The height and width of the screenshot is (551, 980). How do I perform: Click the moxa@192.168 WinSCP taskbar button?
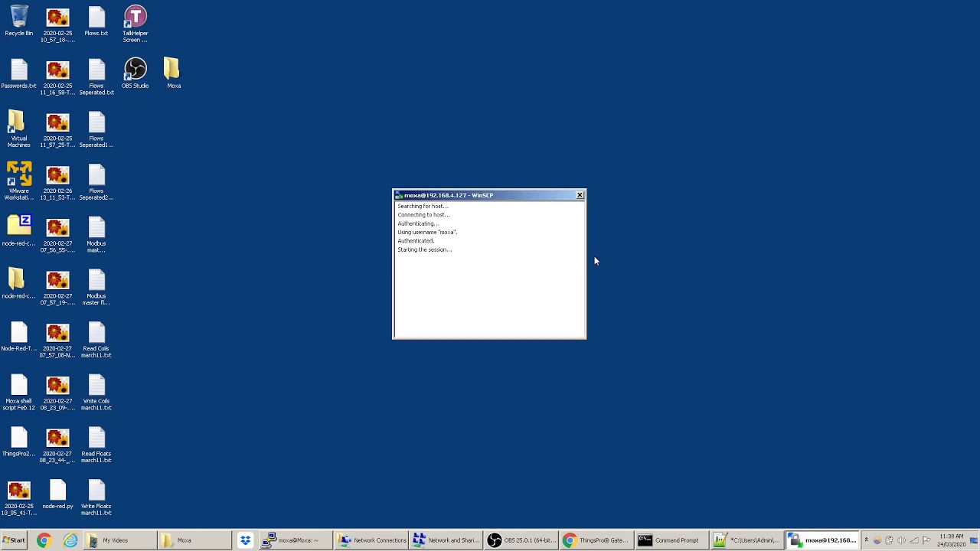coord(823,540)
